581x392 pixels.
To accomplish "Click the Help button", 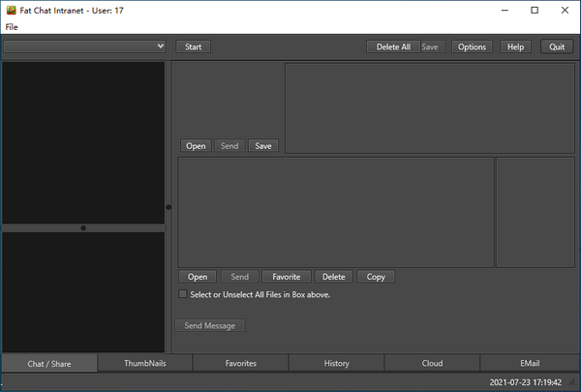I will (515, 46).
